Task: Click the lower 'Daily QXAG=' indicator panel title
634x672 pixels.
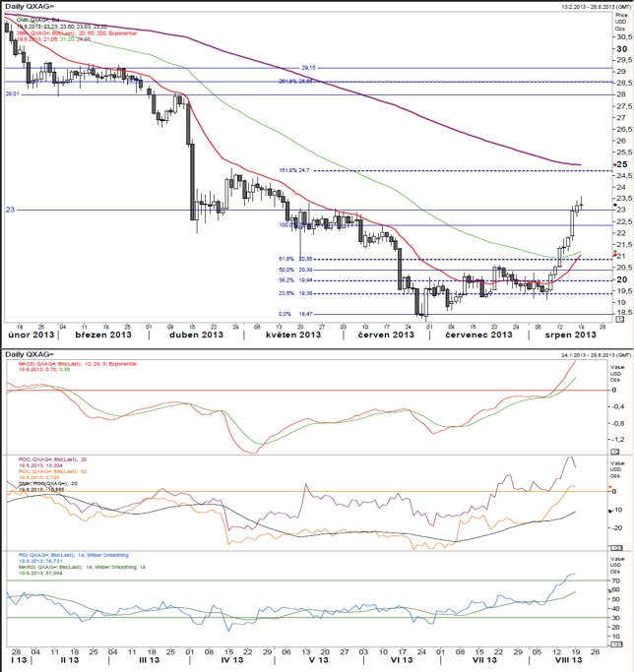Action: [x=30, y=354]
